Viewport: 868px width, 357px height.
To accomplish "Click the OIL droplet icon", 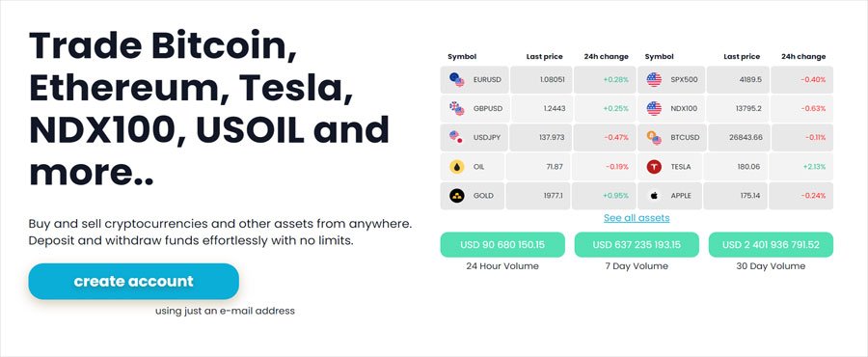I will click(457, 167).
